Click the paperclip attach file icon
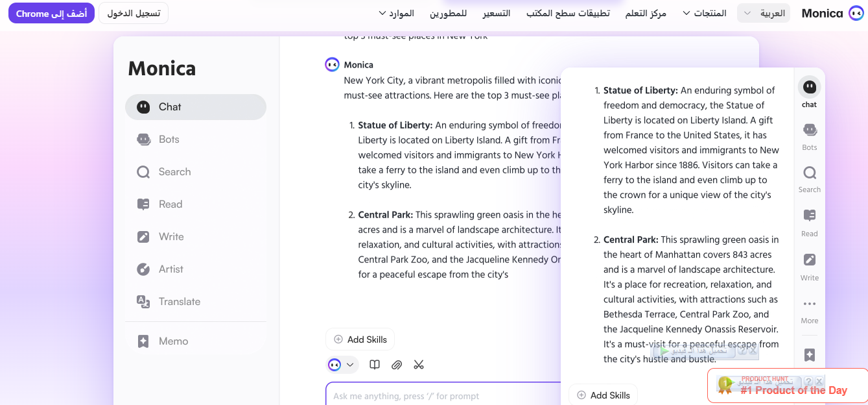The width and height of the screenshot is (868, 405). tap(397, 365)
